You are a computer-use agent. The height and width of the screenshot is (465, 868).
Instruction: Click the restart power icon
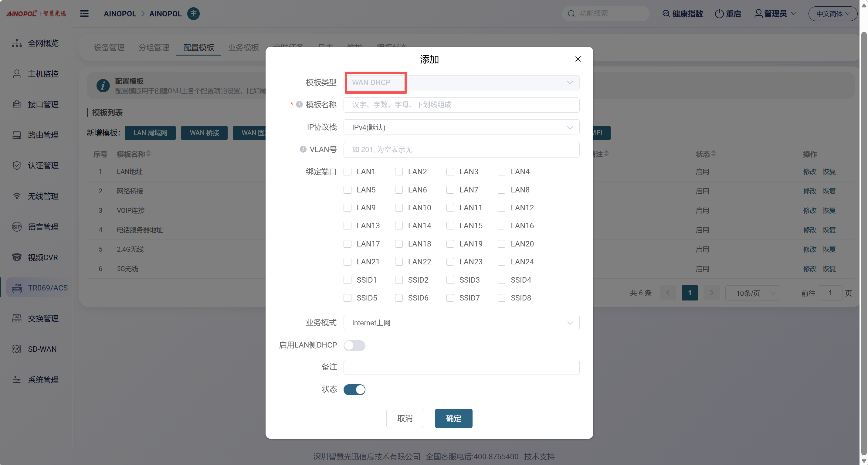[x=719, y=13]
